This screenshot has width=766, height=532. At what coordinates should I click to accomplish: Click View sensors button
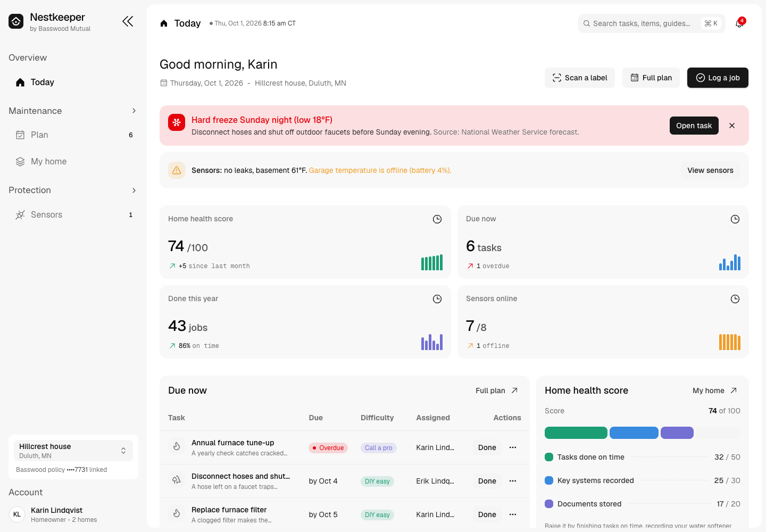(710, 170)
